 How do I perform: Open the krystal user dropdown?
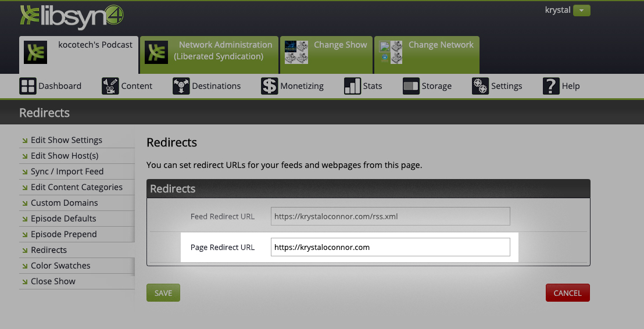pyautogui.click(x=582, y=10)
